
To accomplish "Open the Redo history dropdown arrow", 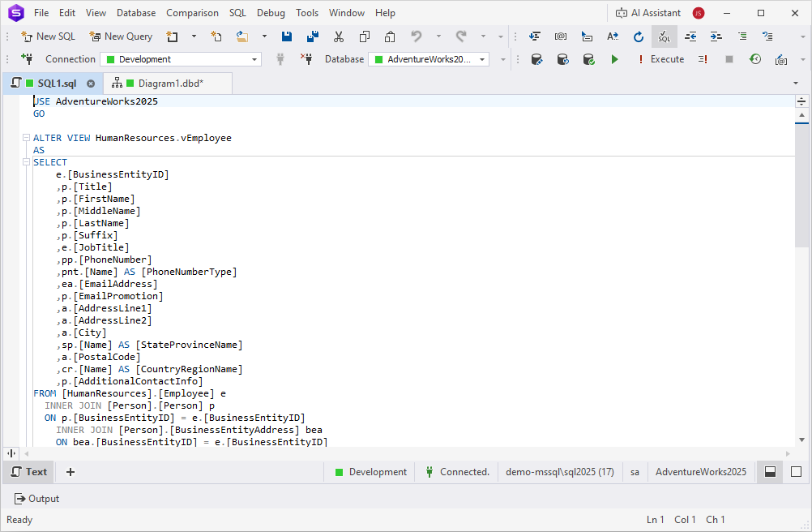I will (x=483, y=36).
